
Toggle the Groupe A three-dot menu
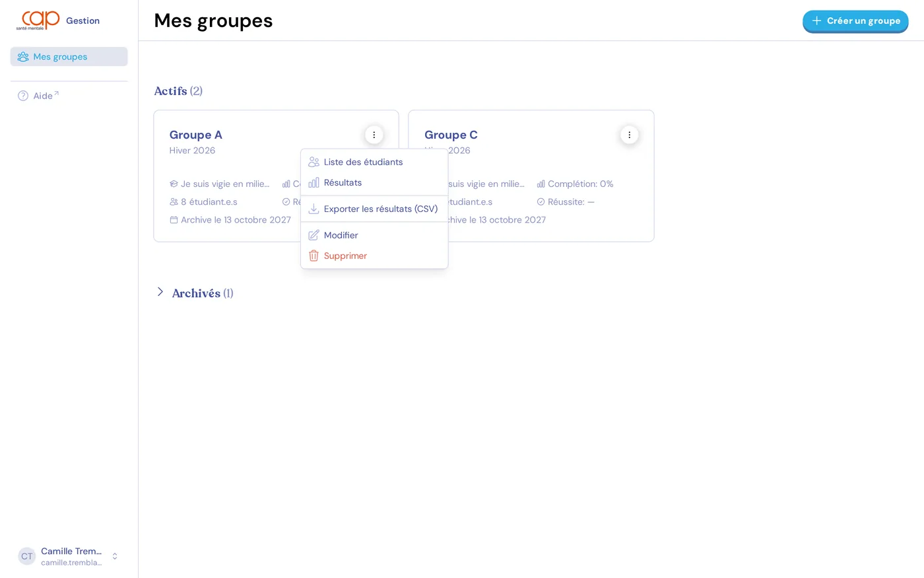coord(374,135)
